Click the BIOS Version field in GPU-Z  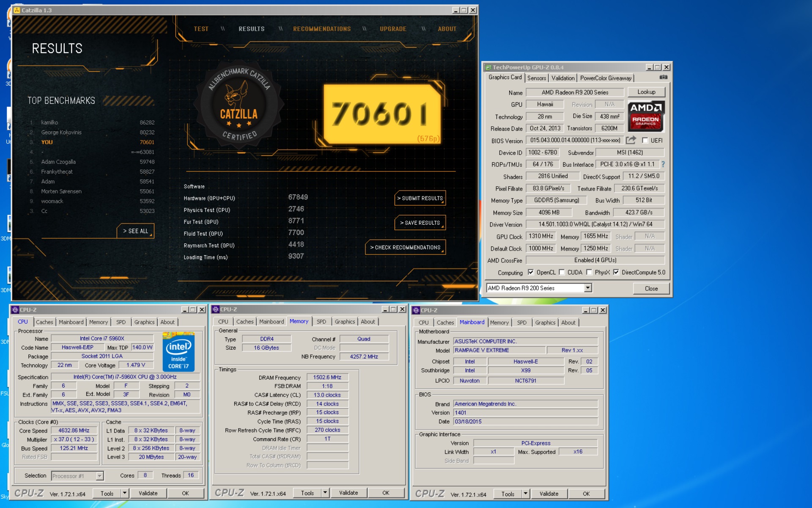pyautogui.click(x=575, y=141)
